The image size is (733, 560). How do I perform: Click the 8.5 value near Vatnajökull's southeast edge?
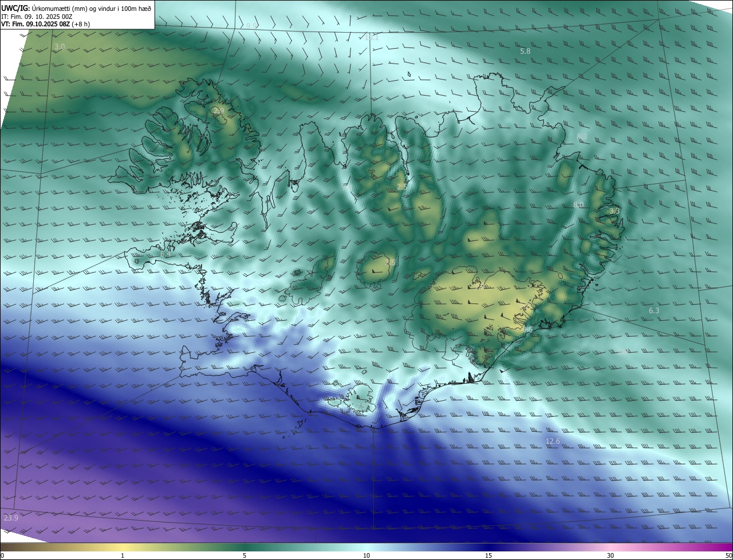click(527, 330)
